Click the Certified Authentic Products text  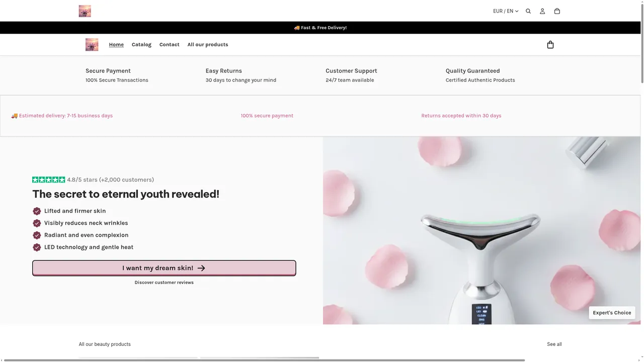point(480,80)
